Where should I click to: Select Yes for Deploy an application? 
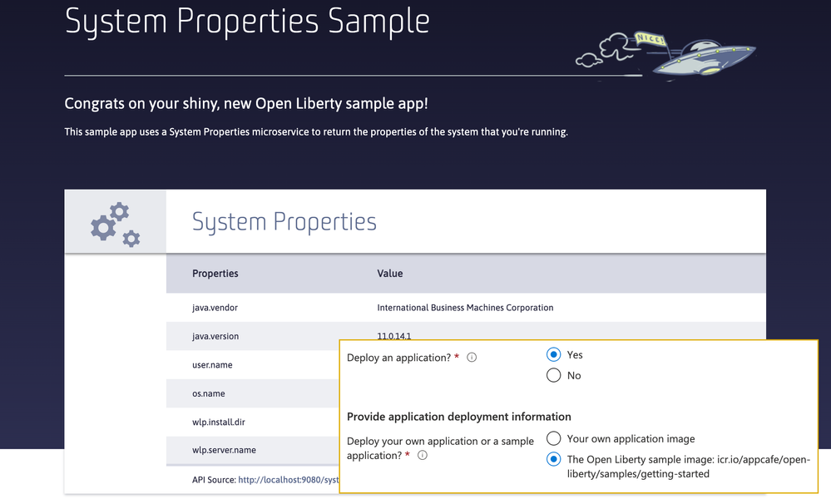tap(553, 354)
